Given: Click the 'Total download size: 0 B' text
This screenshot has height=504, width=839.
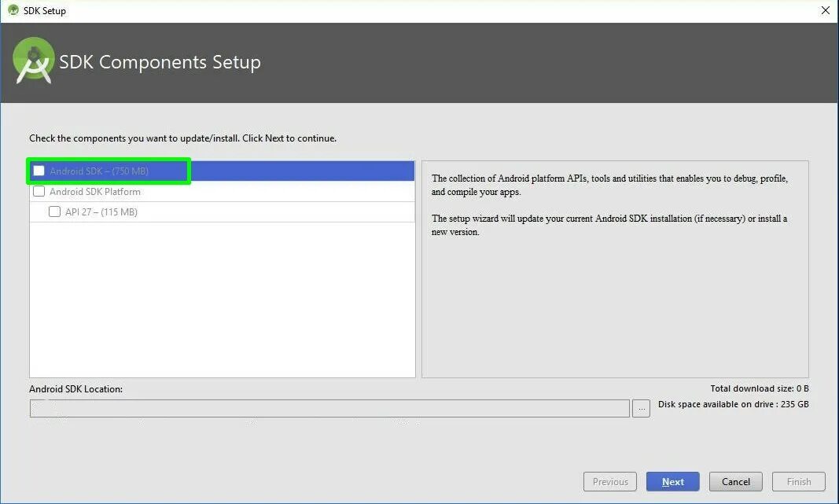Looking at the screenshot, I should point(760,388).
